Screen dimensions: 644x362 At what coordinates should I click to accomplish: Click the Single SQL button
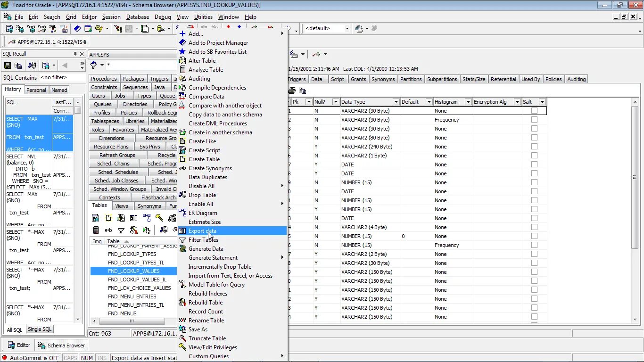pos(40,329)
